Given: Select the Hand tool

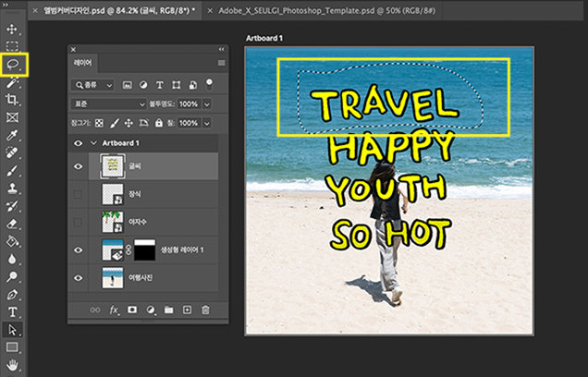Looking at the screenshot, I should tap(12, 364).
